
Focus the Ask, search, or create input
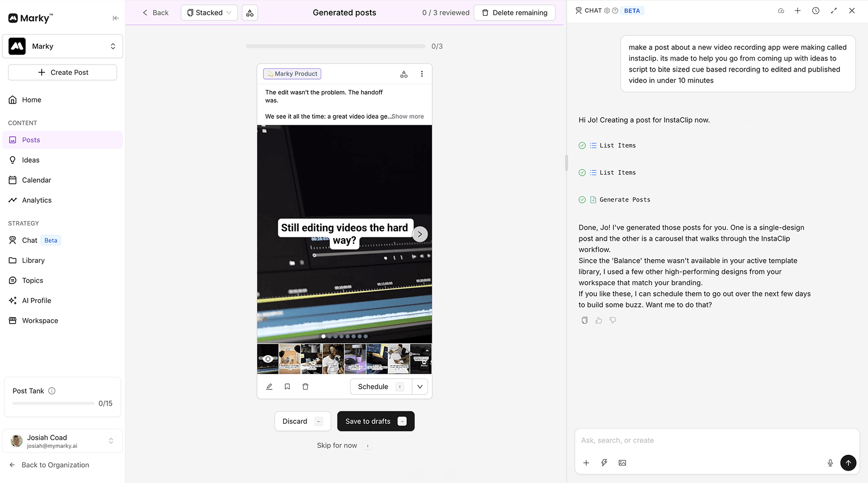pos(716,440)
